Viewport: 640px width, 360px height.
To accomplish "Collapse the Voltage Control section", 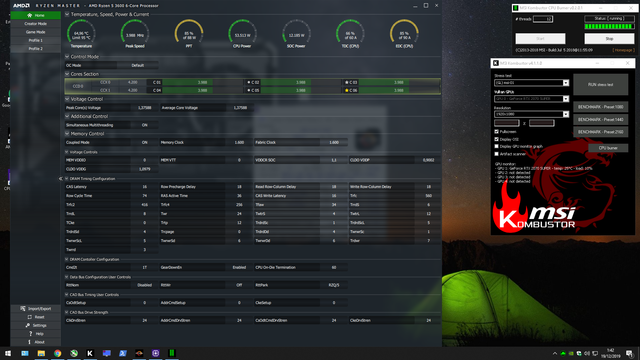I will click(67, 99).
